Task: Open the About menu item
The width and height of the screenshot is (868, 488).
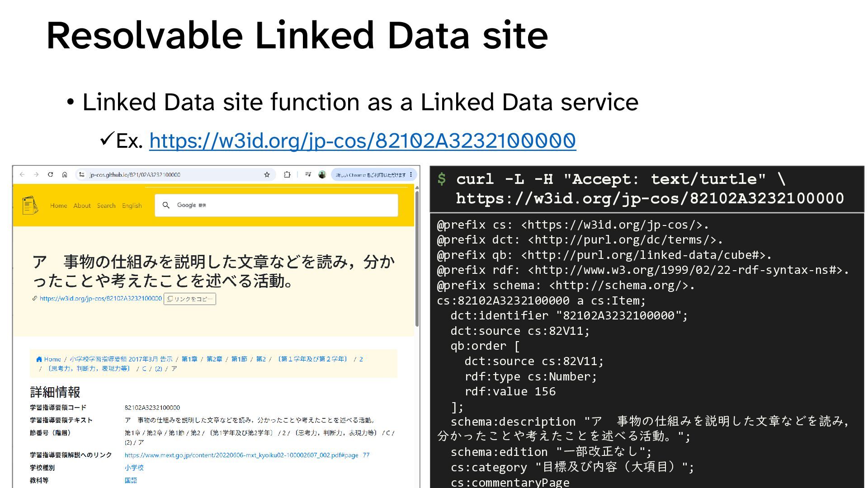Action: click(x=82, y=206)
